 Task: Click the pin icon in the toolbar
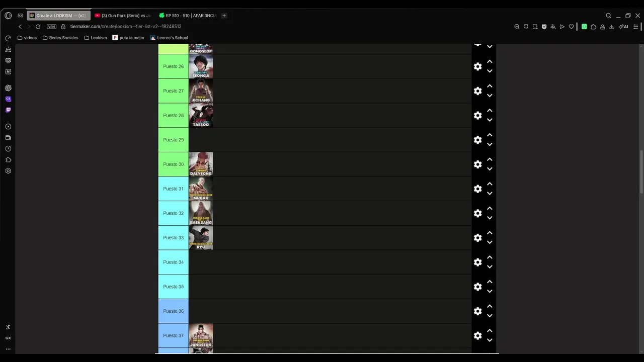526,27
